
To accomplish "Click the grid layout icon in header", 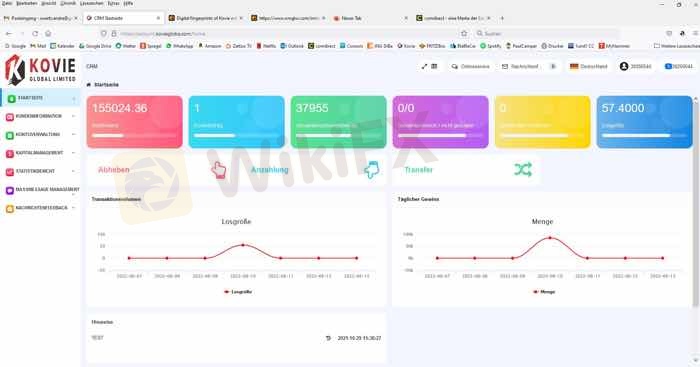I will (434, 66).
